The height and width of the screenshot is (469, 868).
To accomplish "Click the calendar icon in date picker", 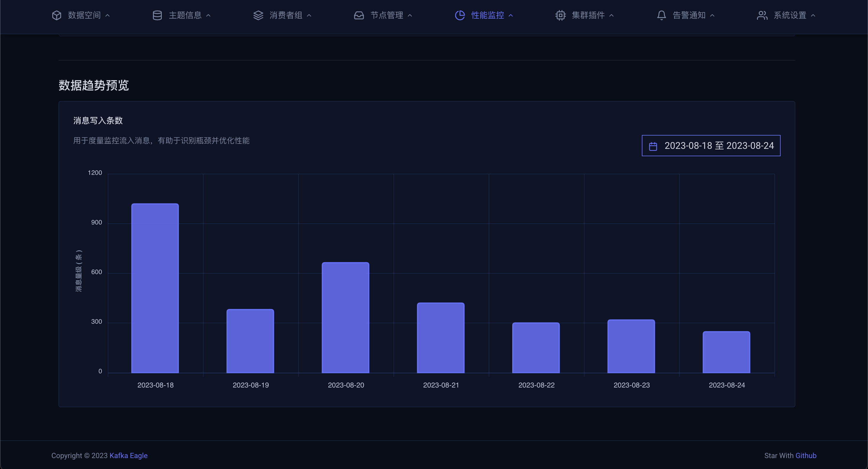I will tap(653, 146).
